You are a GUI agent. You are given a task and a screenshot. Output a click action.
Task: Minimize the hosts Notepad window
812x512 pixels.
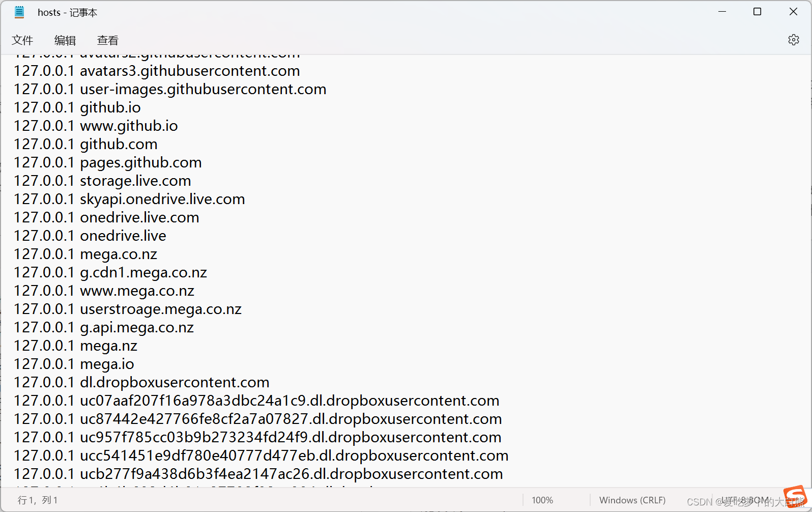722,12
